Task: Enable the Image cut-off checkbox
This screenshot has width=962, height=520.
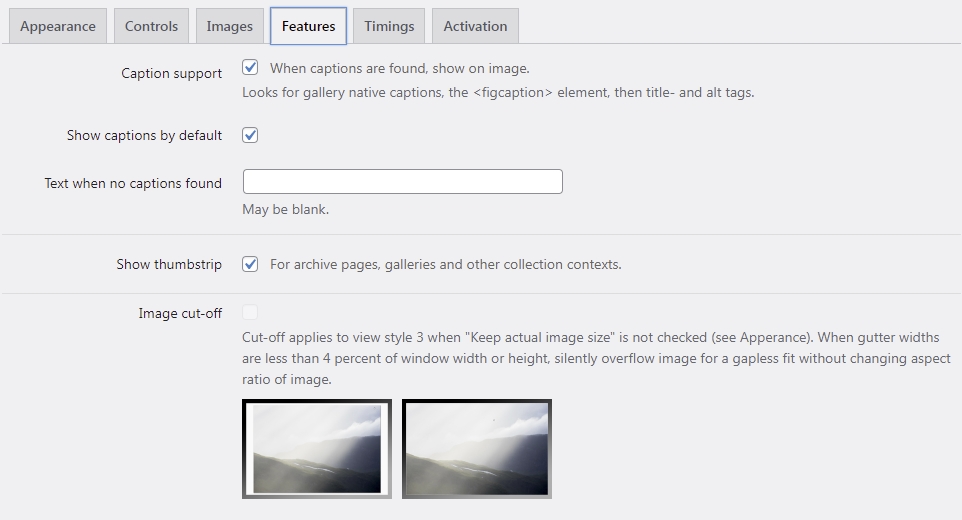Action: [250, 313]
